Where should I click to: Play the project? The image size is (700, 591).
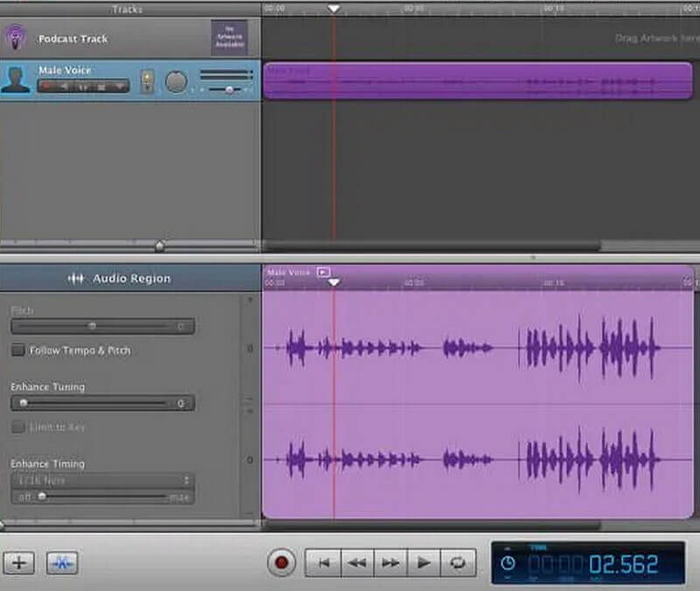(424, 562)
